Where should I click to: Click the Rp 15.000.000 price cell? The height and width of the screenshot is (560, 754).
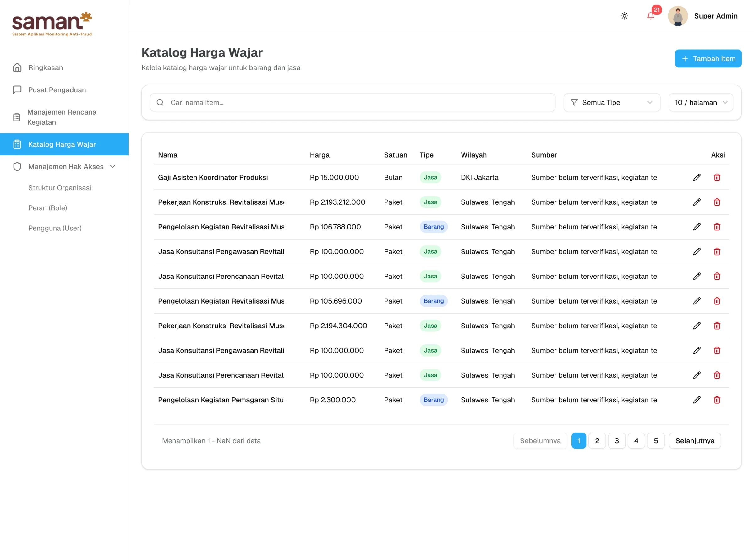click(334, 177)
